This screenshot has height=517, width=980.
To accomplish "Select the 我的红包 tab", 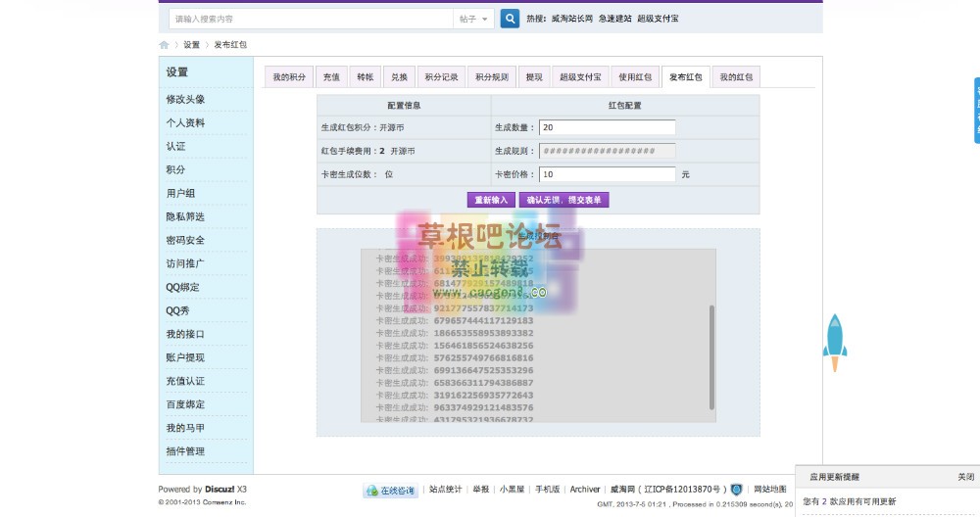I will tap(736, 77).
